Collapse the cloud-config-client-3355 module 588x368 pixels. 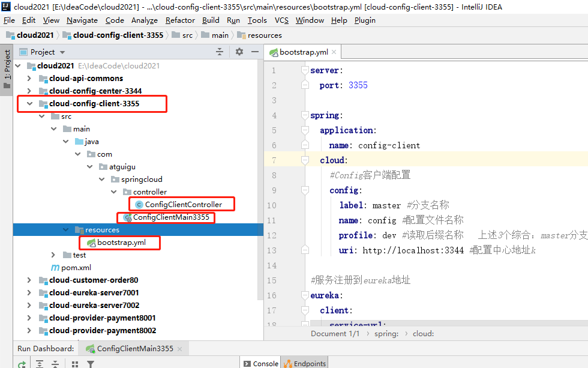[29, 103]
